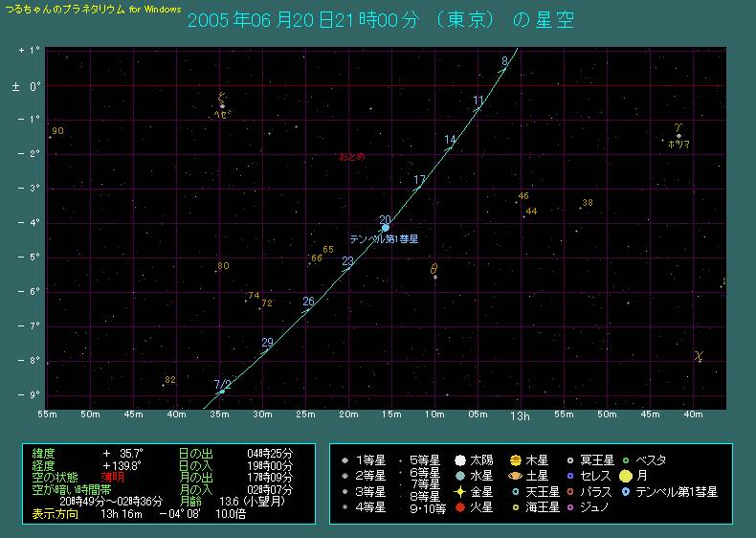
Task: Click the Mercury (水星) legend icon
Action: tap(460, 475)
